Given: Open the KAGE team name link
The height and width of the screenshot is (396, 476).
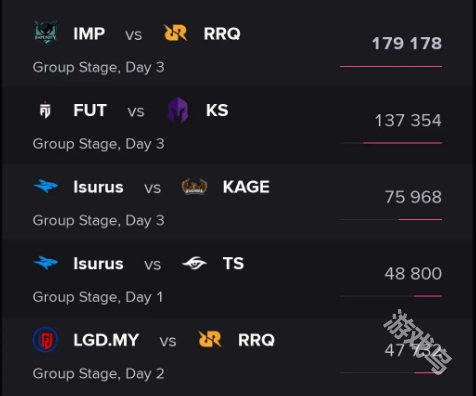Looking at the screenshot, I should click(x=246, y=187).
